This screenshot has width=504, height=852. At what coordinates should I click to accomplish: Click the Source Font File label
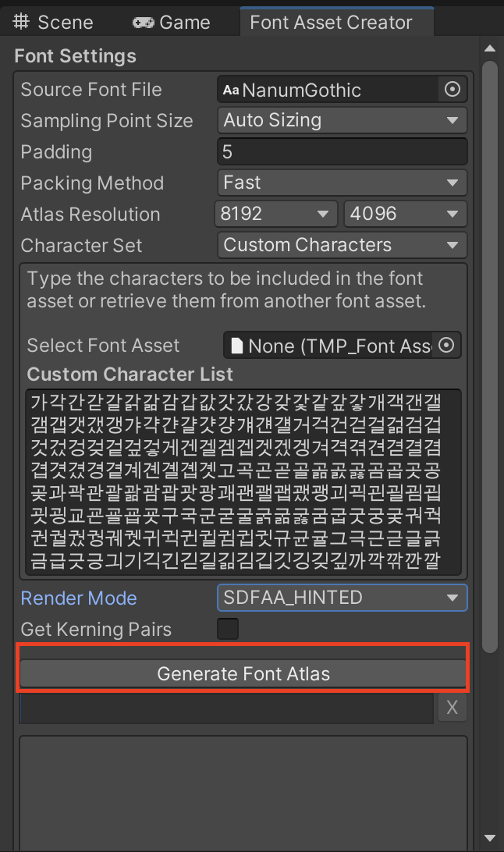pyautogui.click(x=91, y=90)
